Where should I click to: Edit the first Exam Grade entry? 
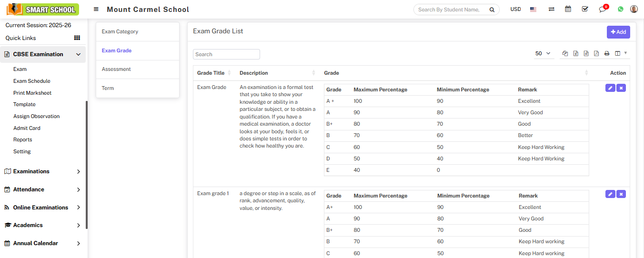(x=610, y=88)
